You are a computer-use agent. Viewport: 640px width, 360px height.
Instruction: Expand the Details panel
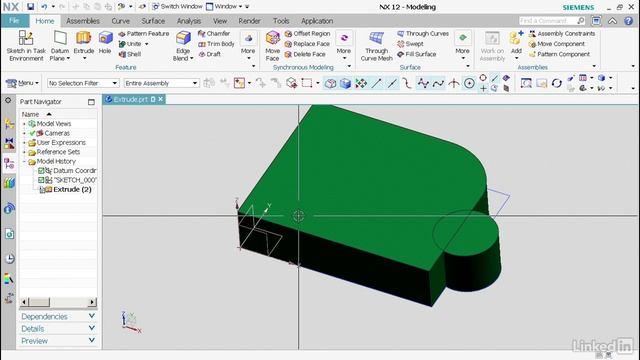58,329
